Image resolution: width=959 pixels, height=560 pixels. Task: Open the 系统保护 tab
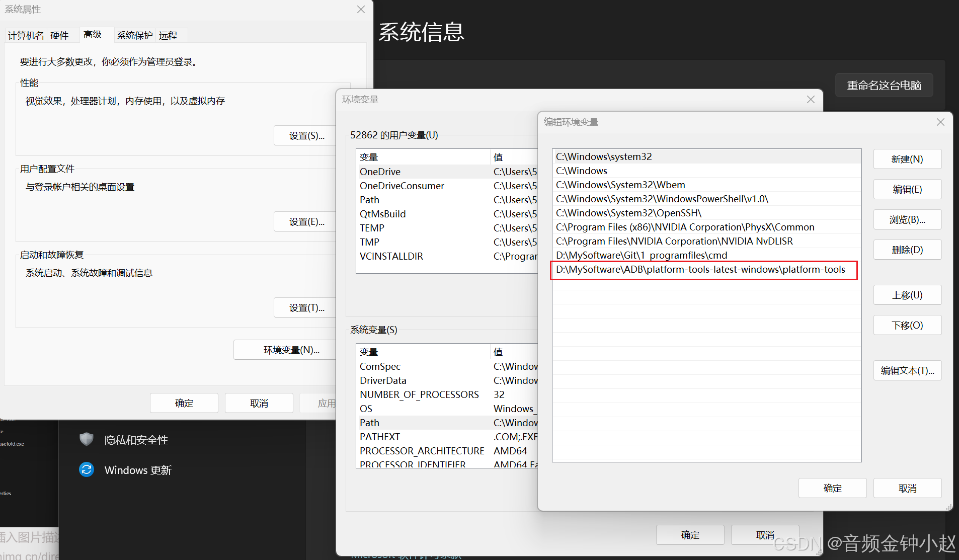pos(135,35)
